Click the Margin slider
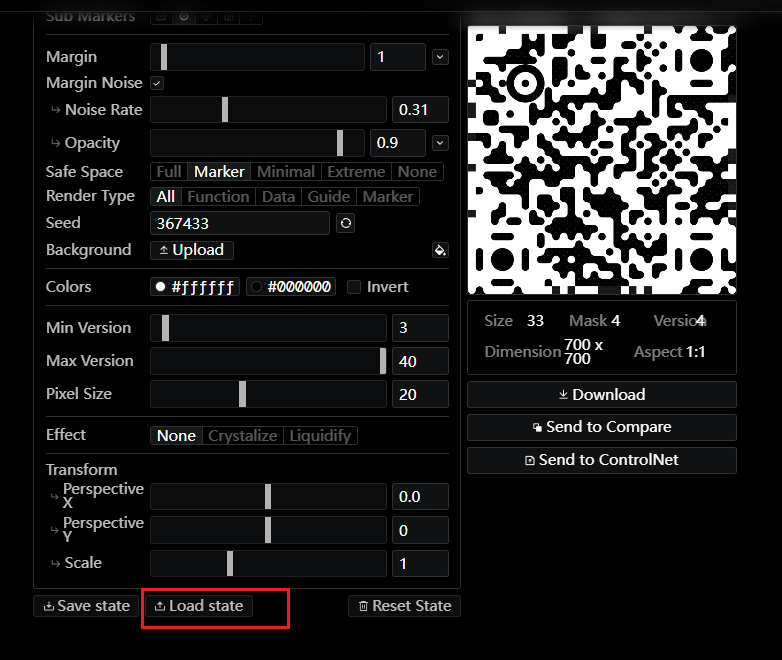Image resolution: width=782 pixels, height=660 pixels. tap(257, 57)
